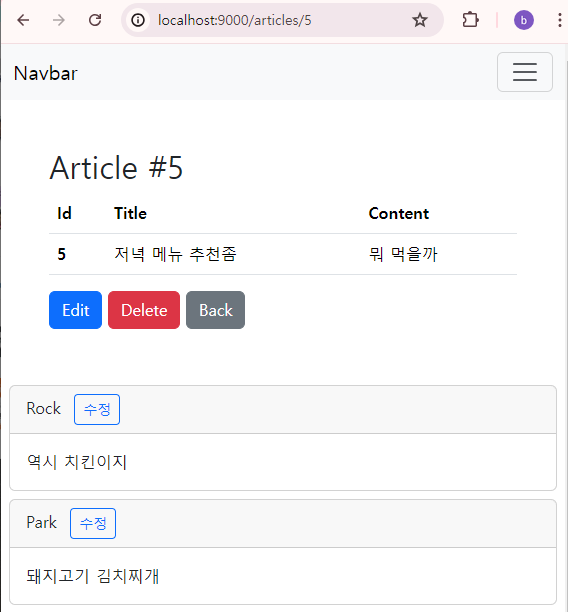Viewport: 568px width, 612px height.
Task: Reload the page with the refresh icon
Action: pos(95,20)
